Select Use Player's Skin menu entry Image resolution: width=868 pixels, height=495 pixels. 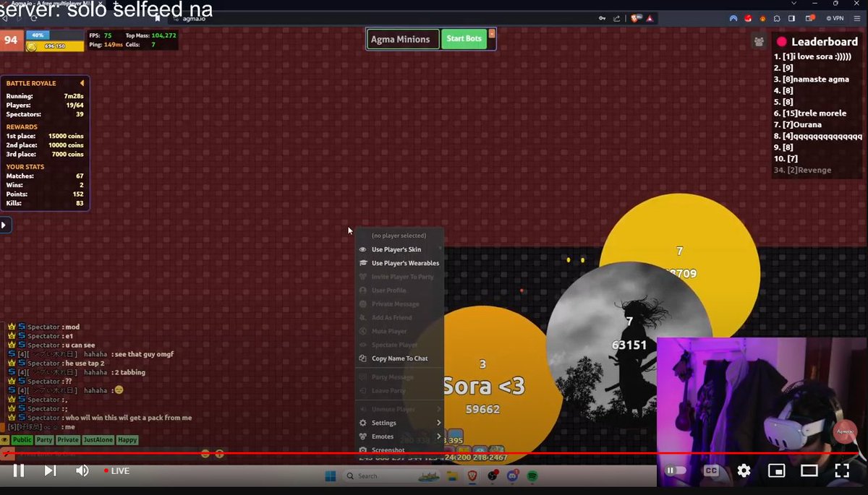399,249
